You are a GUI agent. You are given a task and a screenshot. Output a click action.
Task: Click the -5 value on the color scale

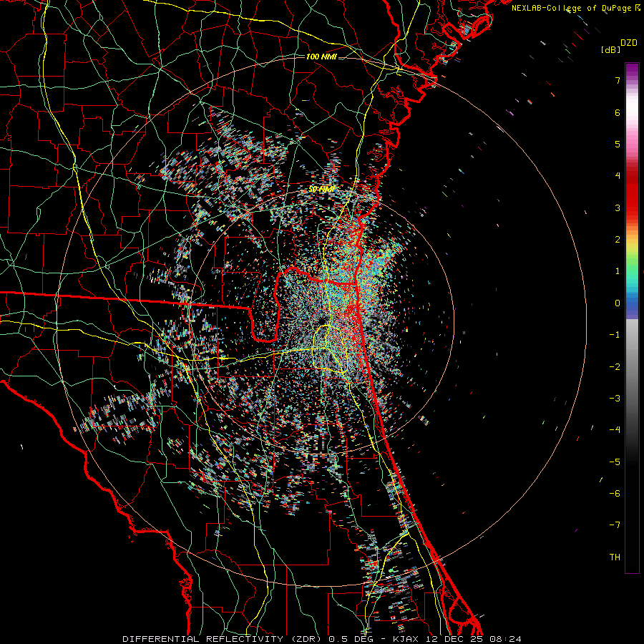pos(615,462)
